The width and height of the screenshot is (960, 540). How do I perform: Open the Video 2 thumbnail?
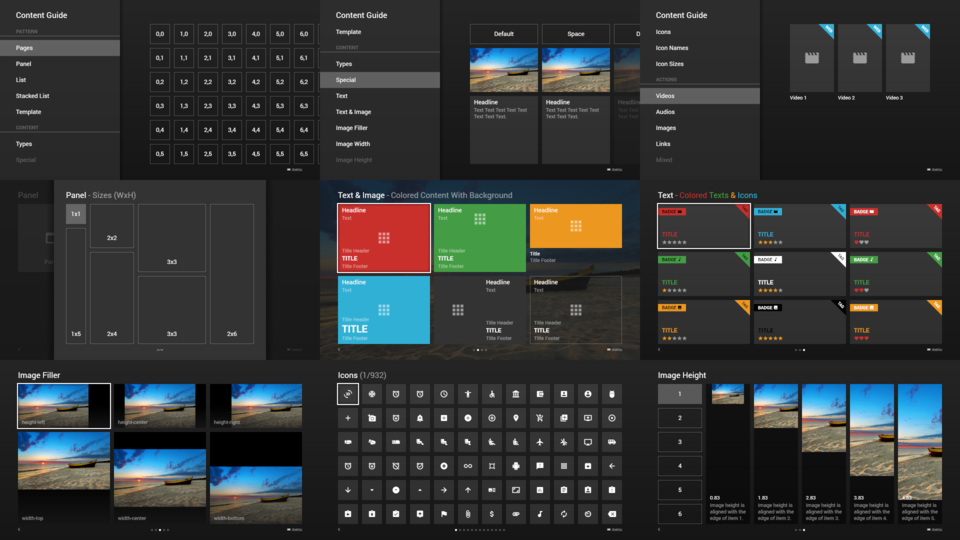pos(860,59)
